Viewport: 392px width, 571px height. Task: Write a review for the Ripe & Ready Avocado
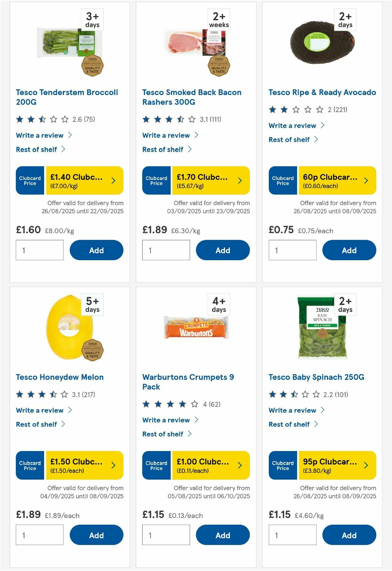click(x=295, y=126)
